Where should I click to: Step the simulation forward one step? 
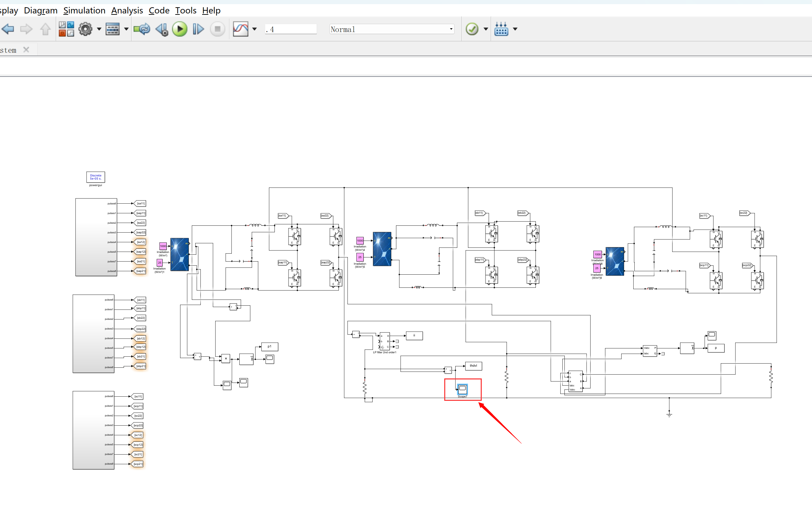198,29
